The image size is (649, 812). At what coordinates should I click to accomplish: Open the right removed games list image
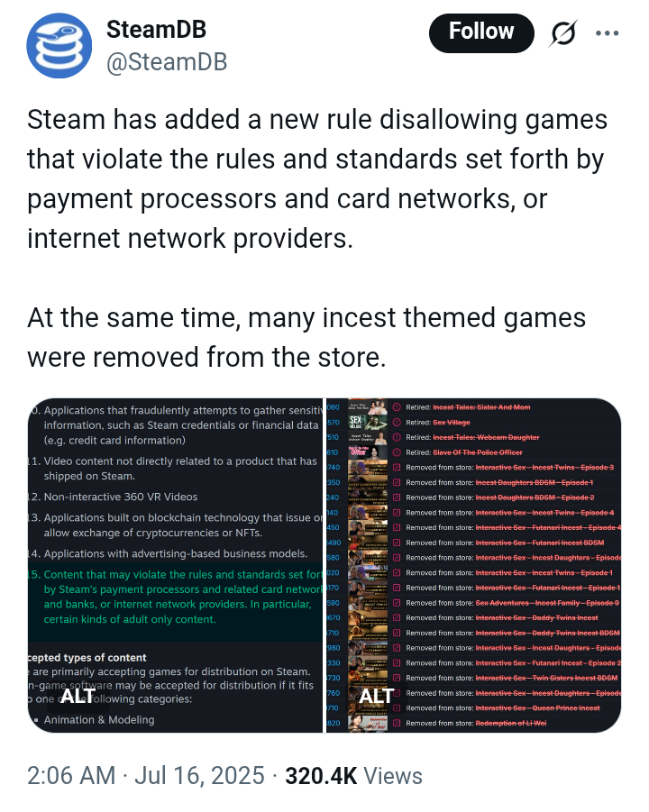(x=473, y=565)
